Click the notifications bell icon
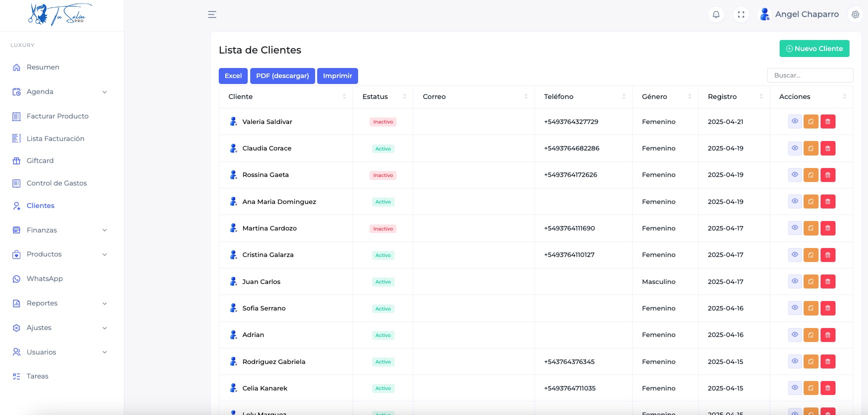Viewport: 868px width, 415px height. [716, 14]
